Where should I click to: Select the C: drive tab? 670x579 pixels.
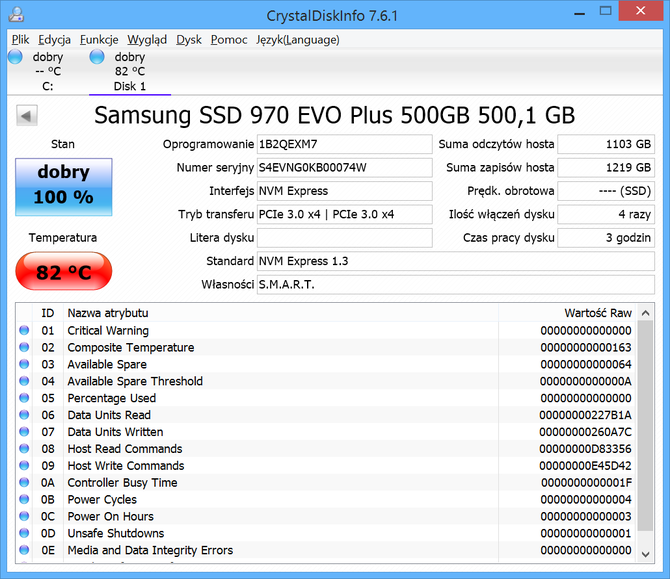coord(48,71)
